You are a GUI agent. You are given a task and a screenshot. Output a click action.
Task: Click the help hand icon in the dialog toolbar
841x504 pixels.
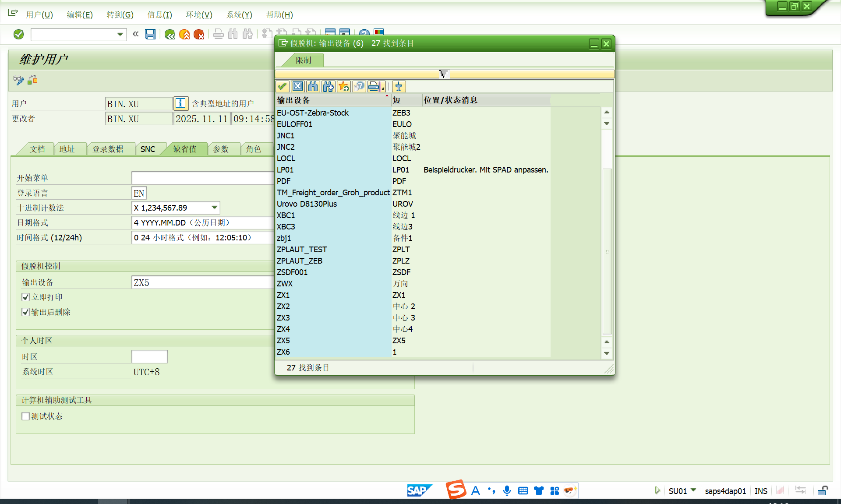coord(359,86)
